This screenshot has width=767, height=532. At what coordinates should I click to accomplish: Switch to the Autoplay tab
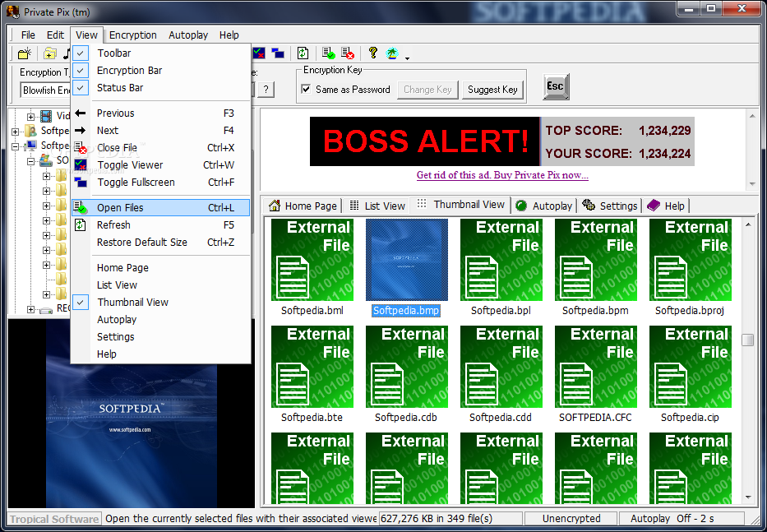pos(544,206)
